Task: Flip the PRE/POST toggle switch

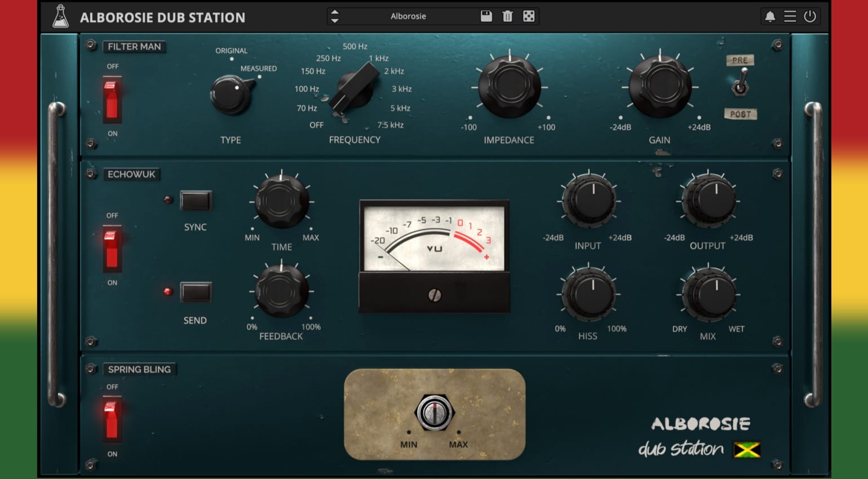Action: point(741,87)
